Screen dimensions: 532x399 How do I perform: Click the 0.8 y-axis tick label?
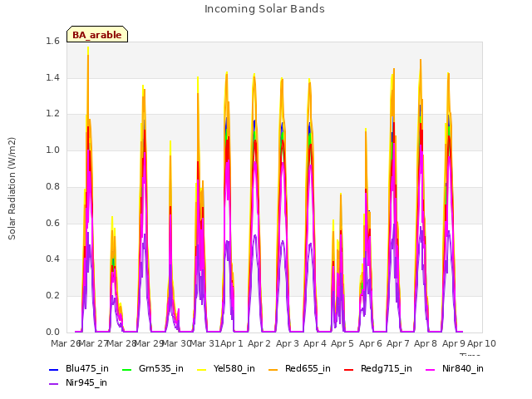pos(52,186)
